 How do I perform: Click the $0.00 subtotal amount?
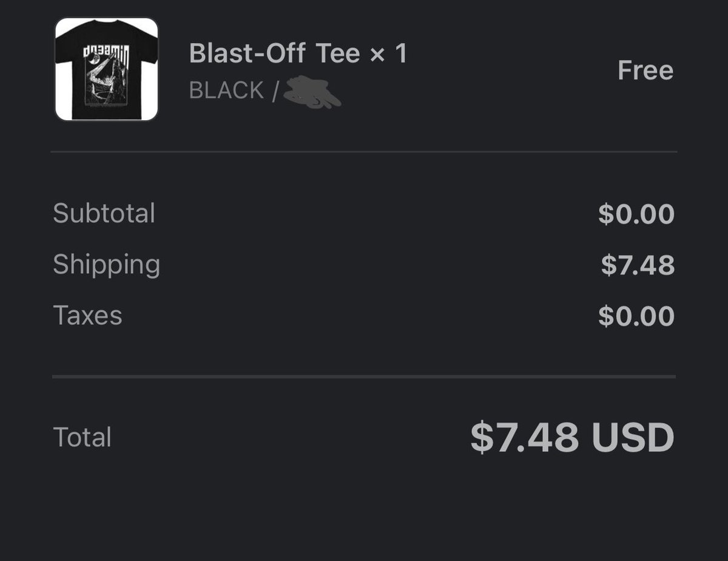click(x=636, y=214)
